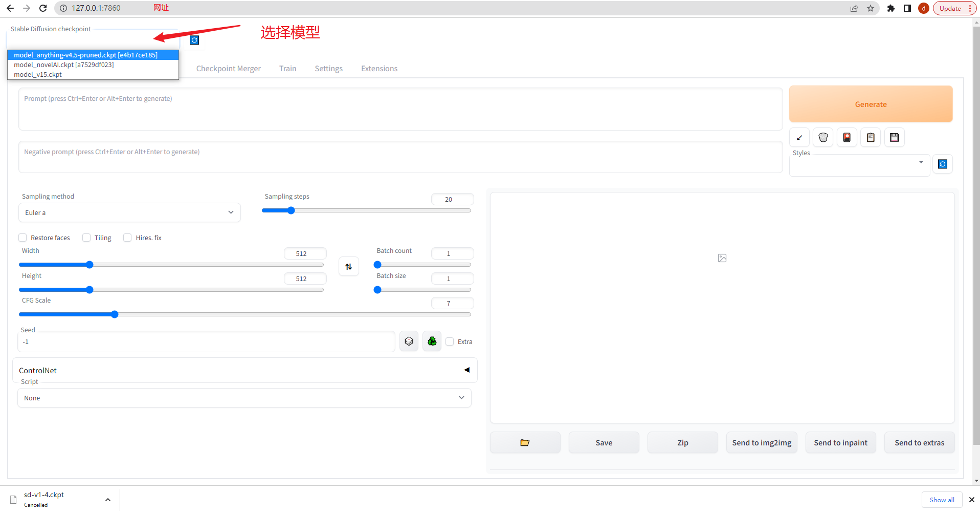Click the floppy disk save style icon
Image resolution: width=980 pixels, height=514 pixels.
[894, 138]
